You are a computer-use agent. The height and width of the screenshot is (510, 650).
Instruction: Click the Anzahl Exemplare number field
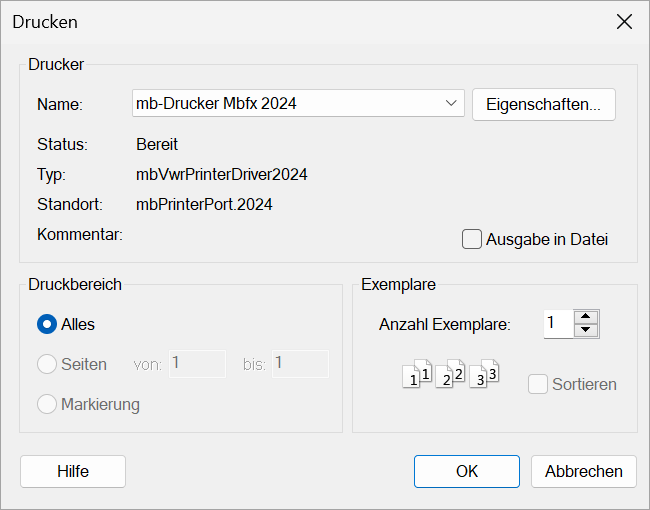(x=558, y=323)
